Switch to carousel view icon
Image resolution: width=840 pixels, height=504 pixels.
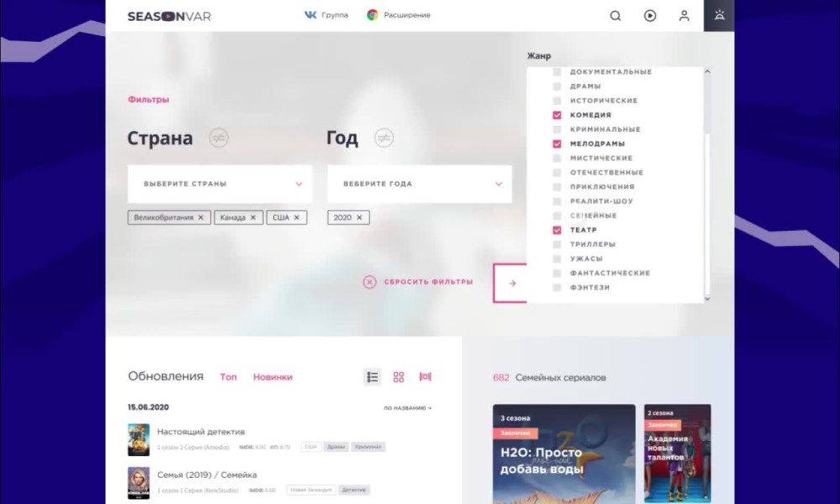[x=425, y=376]
